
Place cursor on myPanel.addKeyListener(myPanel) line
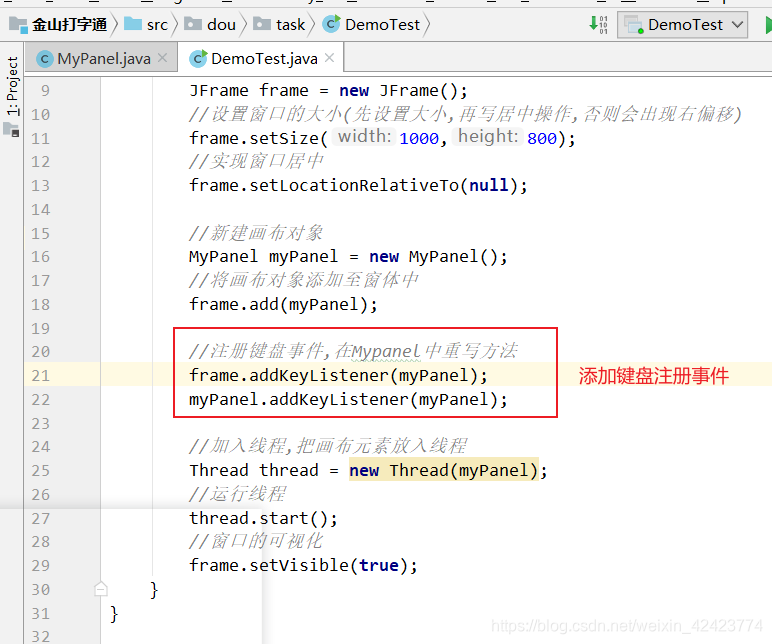[349, 399]
